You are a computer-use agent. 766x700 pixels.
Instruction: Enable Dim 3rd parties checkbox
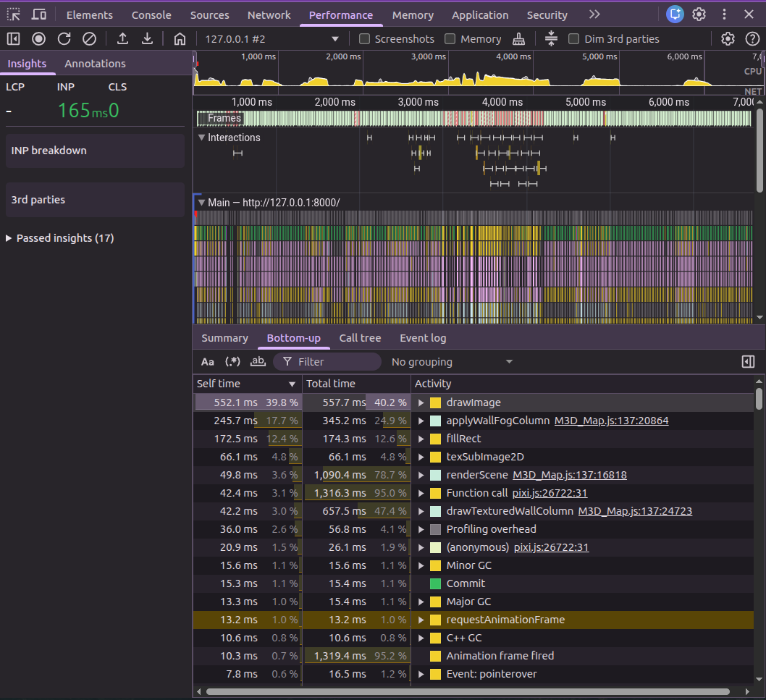[x=574, y=38]
